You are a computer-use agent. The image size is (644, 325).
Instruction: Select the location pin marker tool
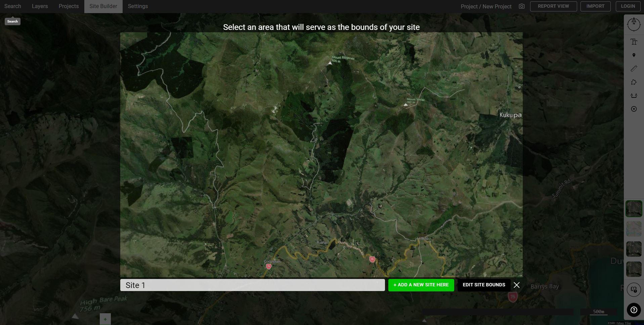(634, 55)
